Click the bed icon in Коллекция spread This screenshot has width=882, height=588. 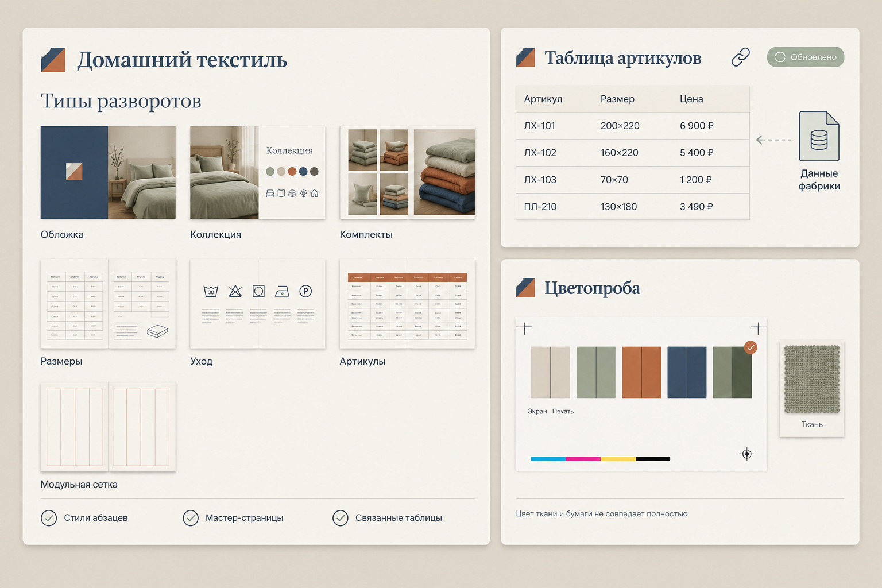pyautogui.click(x=270, y=194)
